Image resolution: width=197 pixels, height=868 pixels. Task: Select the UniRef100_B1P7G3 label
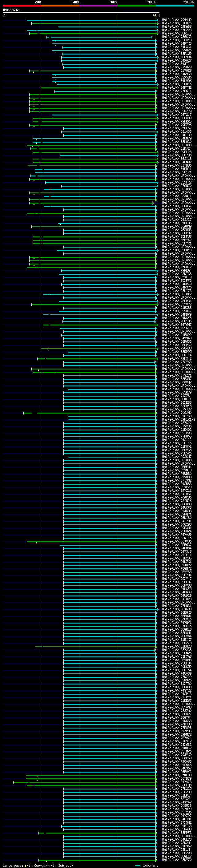[x=177, y=416]
